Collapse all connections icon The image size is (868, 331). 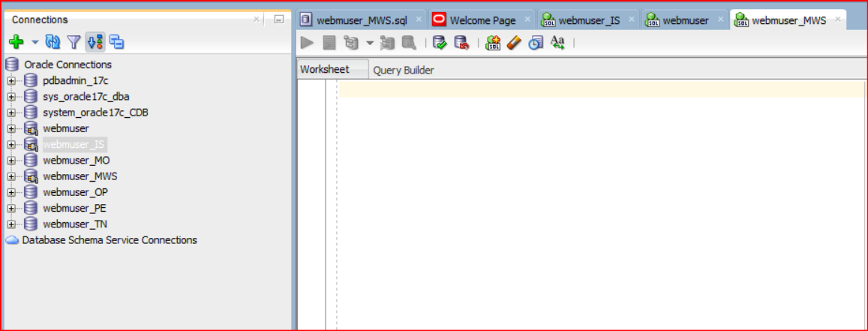point(116,41)
